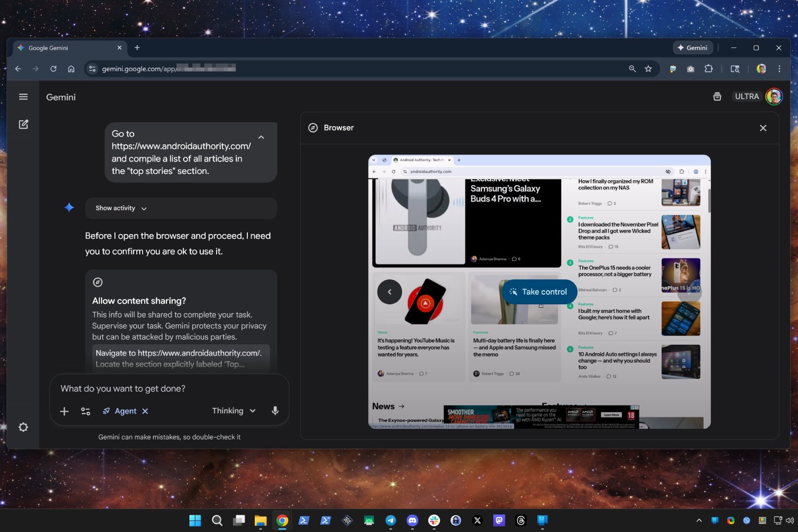Viewport: 798px width, 532px height.
Task: Open the tools sliders icon in prompt box
Action: (86, 411)
